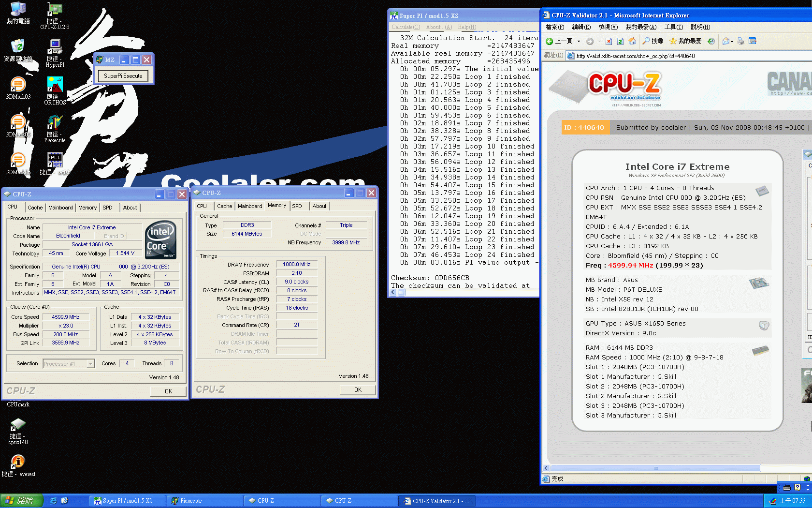
Task: Launch the HyperPI desktop shortcut
Action: [x=55, y=53]
